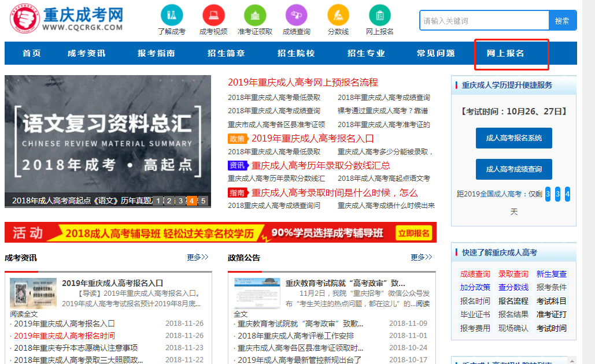The height and width of the screenshot is (364, 595).
Task: Click 录取查询 quick link
Action: point(513,274)
